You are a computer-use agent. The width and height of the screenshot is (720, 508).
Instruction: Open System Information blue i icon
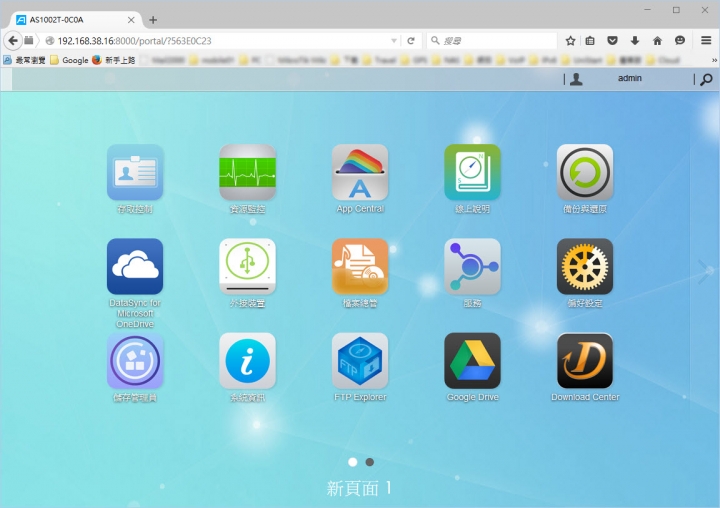click(x=248, y=361)
